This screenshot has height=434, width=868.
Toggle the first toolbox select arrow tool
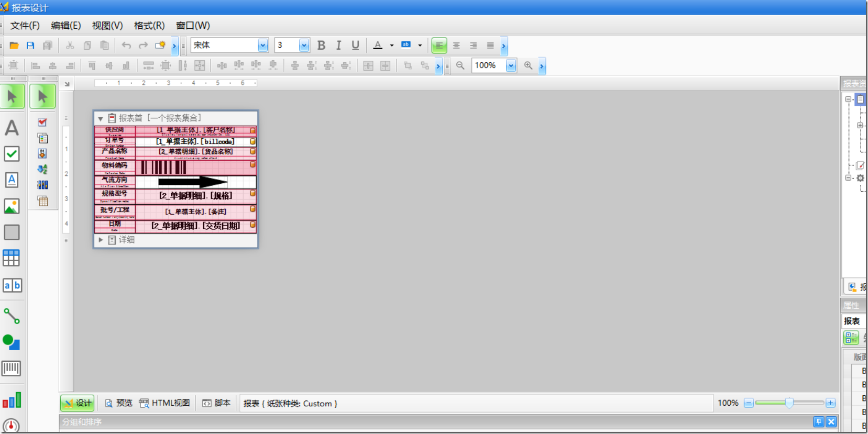[x=12, y=96]
